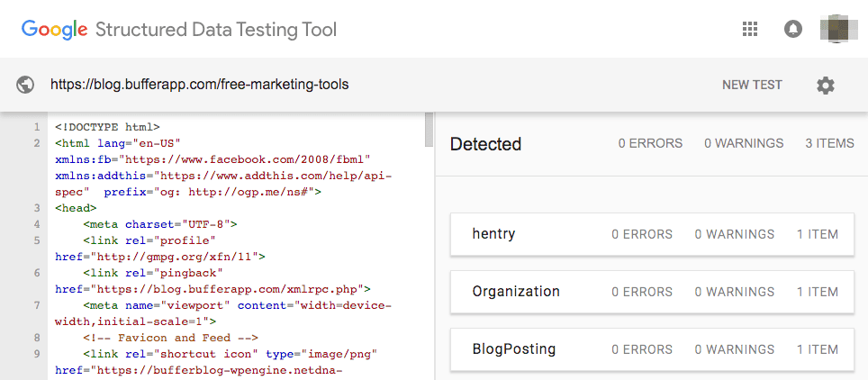
Task: Select the tested URL blog.bufferapp.com/free-marketing-tools
Action: [x=200, y=85]
